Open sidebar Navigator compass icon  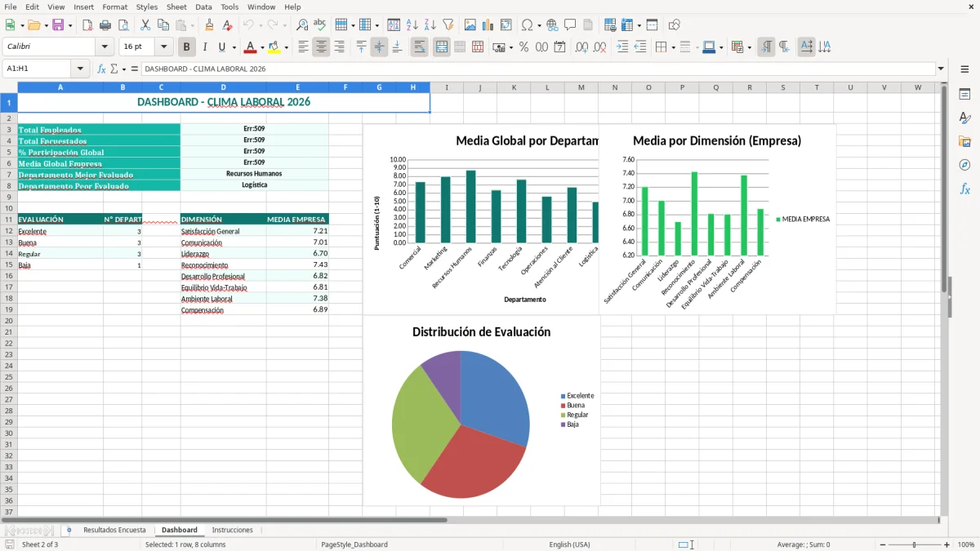click(x=964, y=165)
